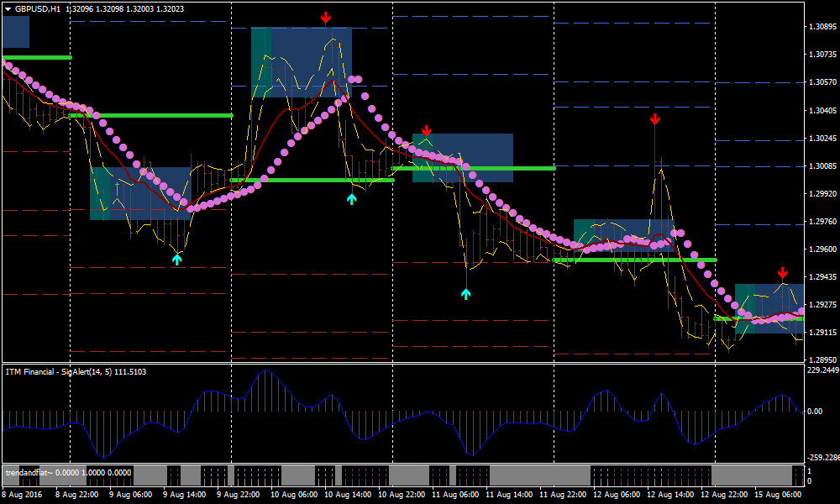The height and width of the screenshot is (504, 840).
Task: Select the green level line in the top-left
Action: (x=37, y=57)
